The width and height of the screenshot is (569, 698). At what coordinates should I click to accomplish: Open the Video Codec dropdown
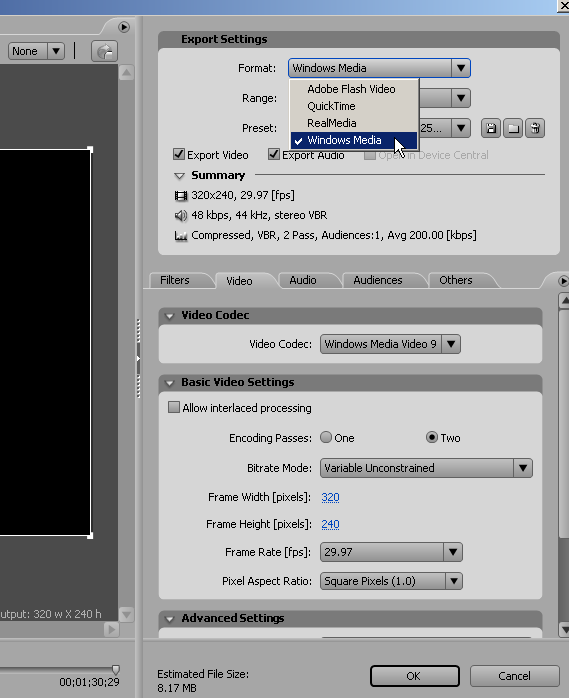(390, 344)
